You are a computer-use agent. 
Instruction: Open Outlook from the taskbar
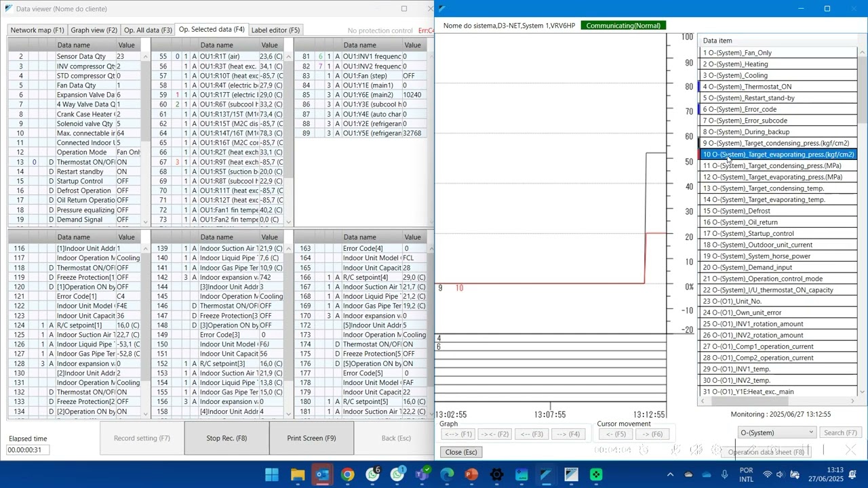pyautogui.click(x=322, y=474)
